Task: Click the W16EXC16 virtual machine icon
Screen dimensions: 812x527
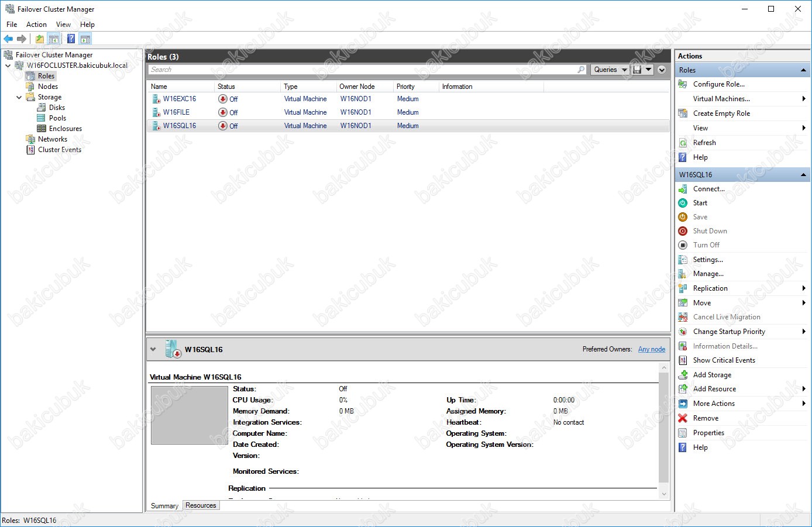Action: tap(156, 99)
